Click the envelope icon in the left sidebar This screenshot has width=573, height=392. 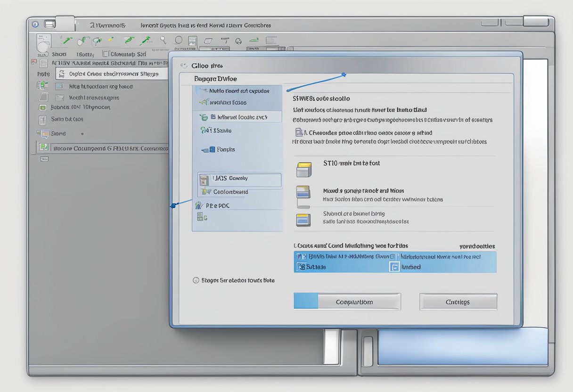[59, 97]
